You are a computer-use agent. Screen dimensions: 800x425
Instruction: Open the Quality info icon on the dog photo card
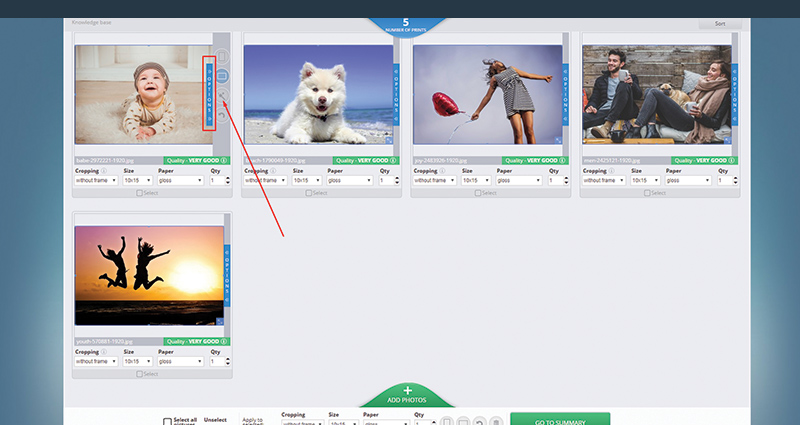point(393,160)
